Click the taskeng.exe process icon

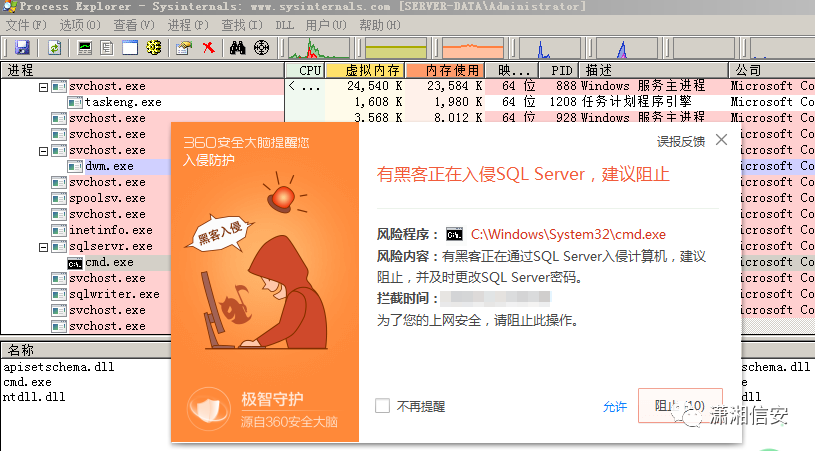pos(75,102)
